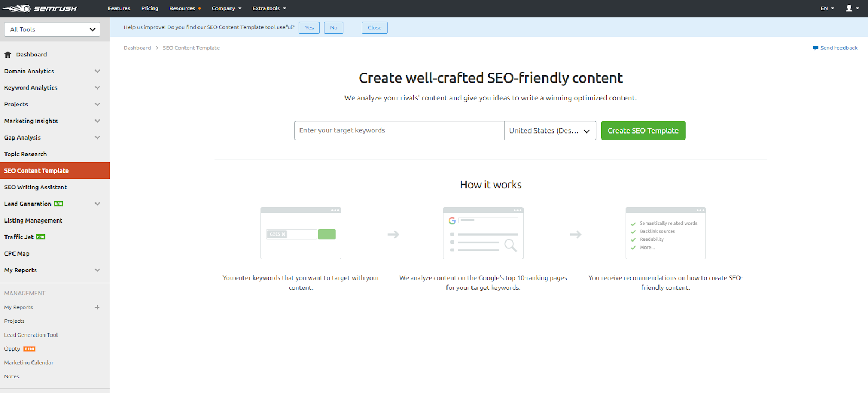
Task: Open the Extra tools menu
Action: click(x=269, y=8)
